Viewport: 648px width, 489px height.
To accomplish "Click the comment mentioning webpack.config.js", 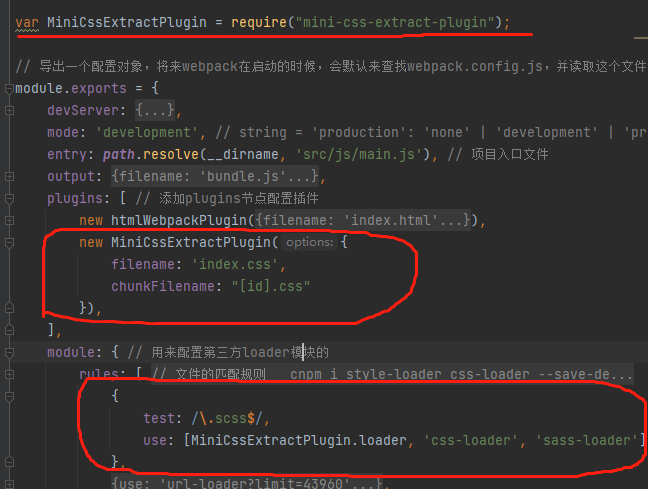I will pyautogui.click(x=331, y=66).
